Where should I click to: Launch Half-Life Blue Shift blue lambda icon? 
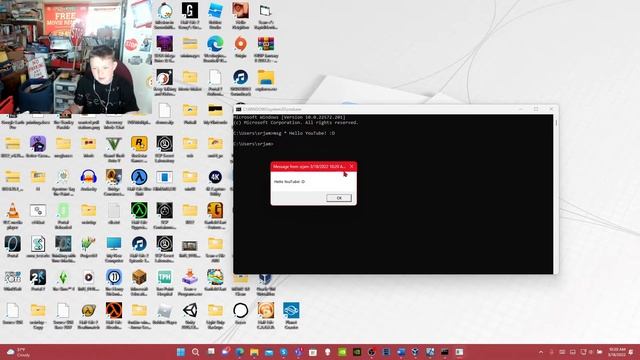[139, 182]
